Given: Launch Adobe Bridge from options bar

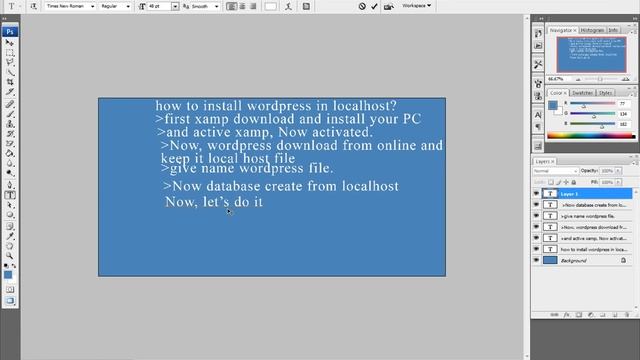Looking at the screenshot, I should [388, 6].
